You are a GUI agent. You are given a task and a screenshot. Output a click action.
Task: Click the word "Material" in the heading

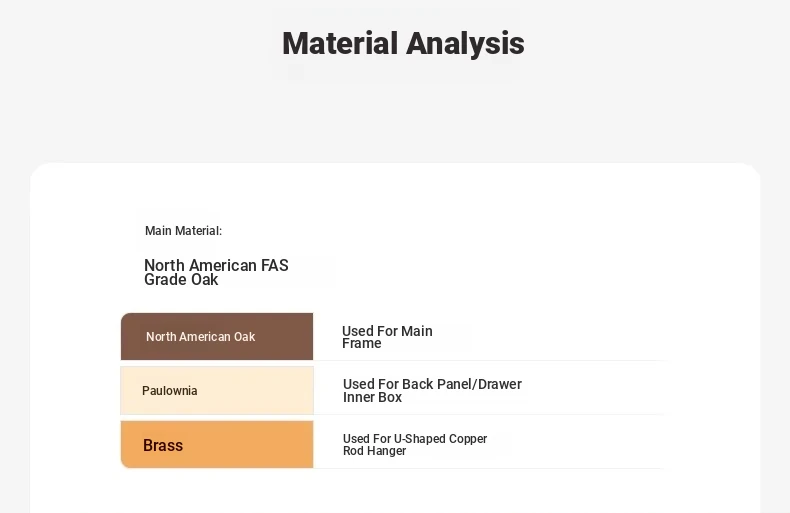[x=340, y=44]
